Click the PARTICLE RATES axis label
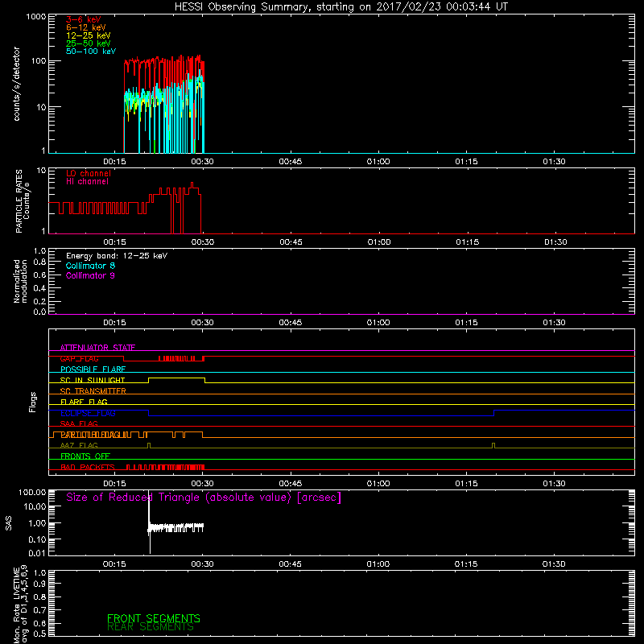The width and height of the screenshot is (644, 644). (x=23, y=201)
